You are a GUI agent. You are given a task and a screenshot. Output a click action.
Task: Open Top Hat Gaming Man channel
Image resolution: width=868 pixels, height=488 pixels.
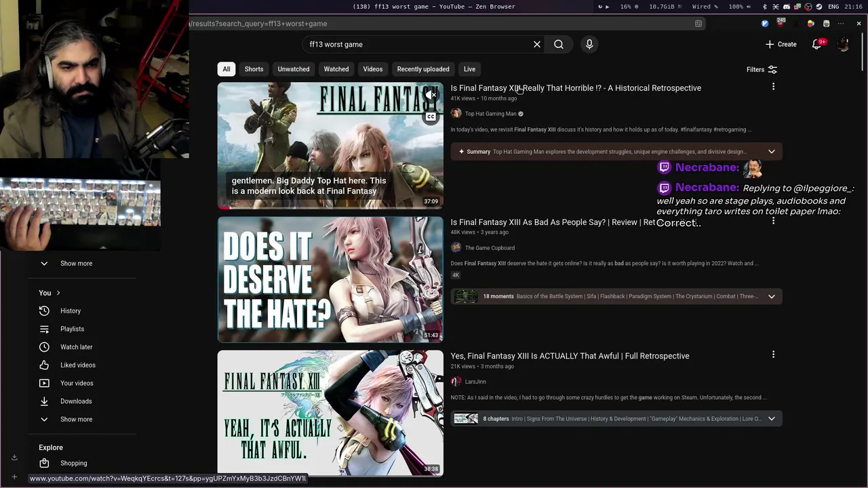tap(490, 114)
